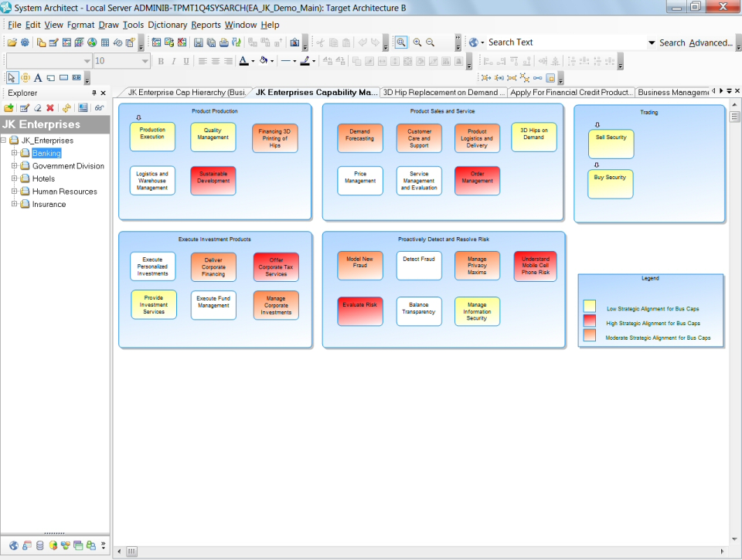Toggle bold text formatting

coord(161,60)
